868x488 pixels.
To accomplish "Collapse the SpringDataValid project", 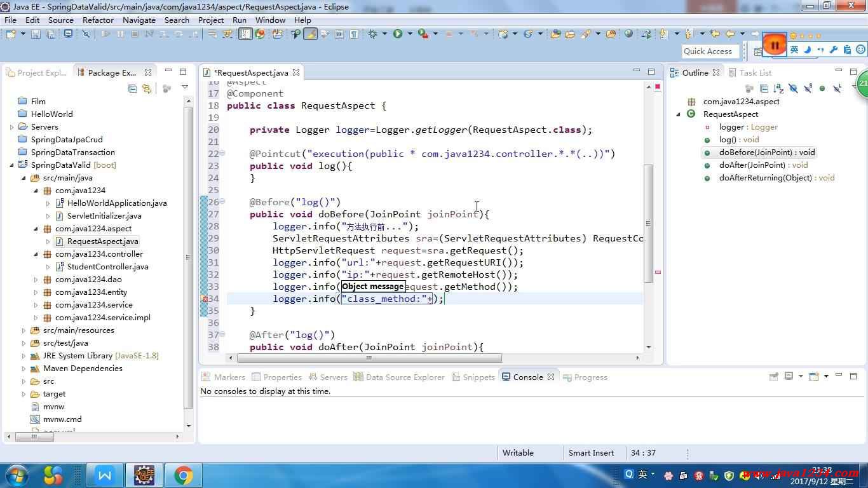I will 12,165.
